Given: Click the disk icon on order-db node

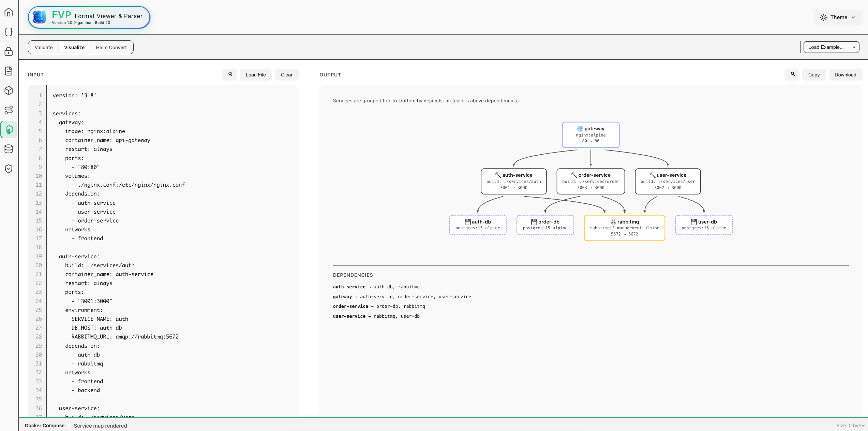Looking at the screenshot, I should 534,222.
